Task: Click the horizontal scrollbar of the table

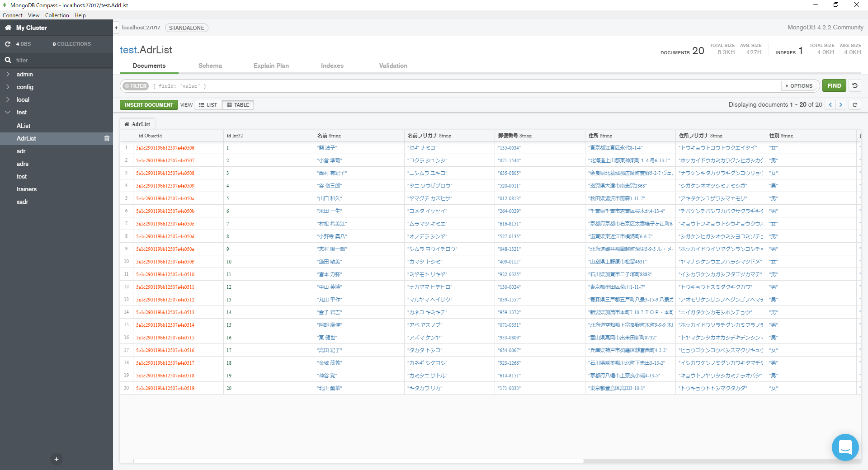Action: click(x=359, y=461)
